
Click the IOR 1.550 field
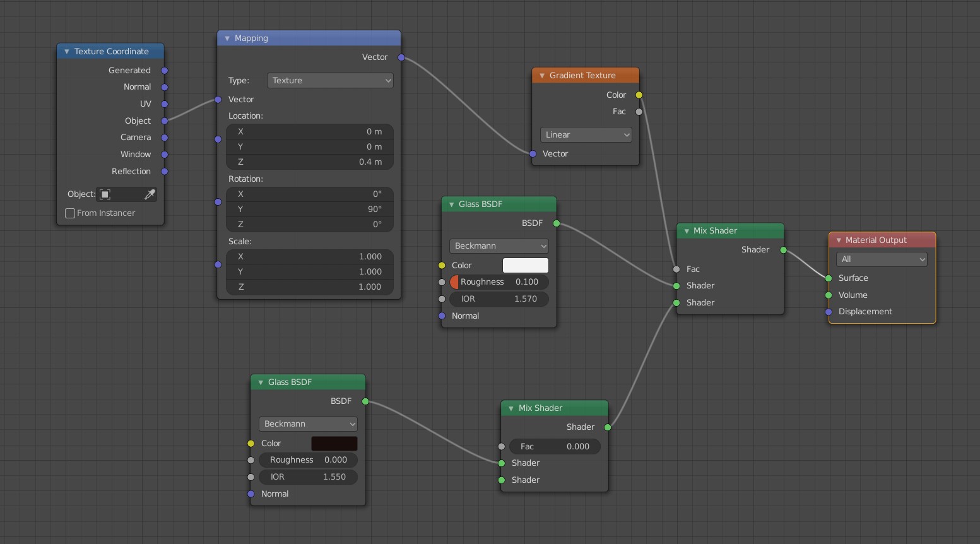(308, 477)
